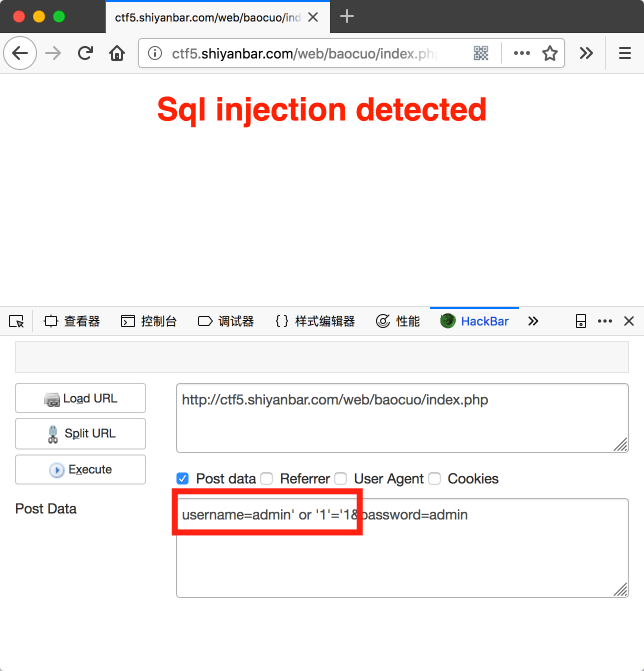Enable the Referrer checkbox

pyautogui.click(x=267, y=478)
